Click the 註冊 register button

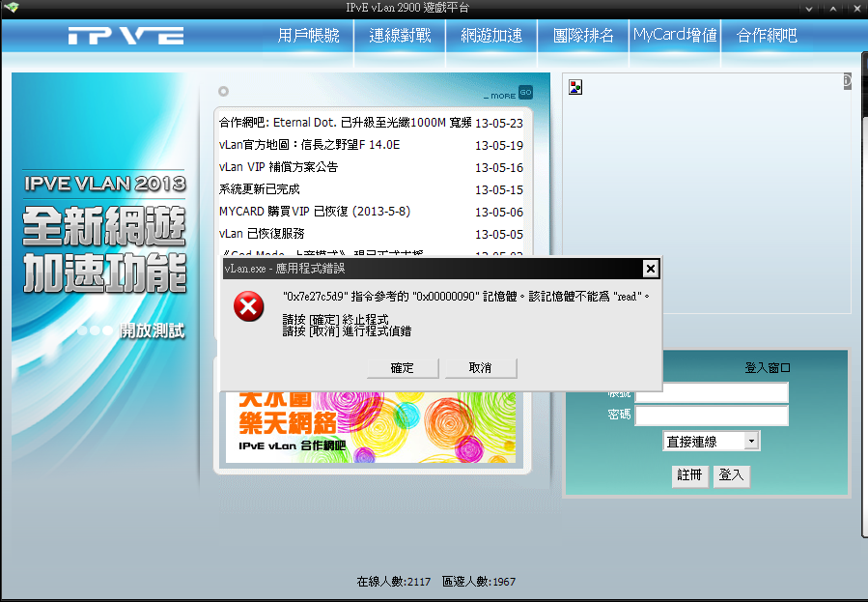pos(689,475)
